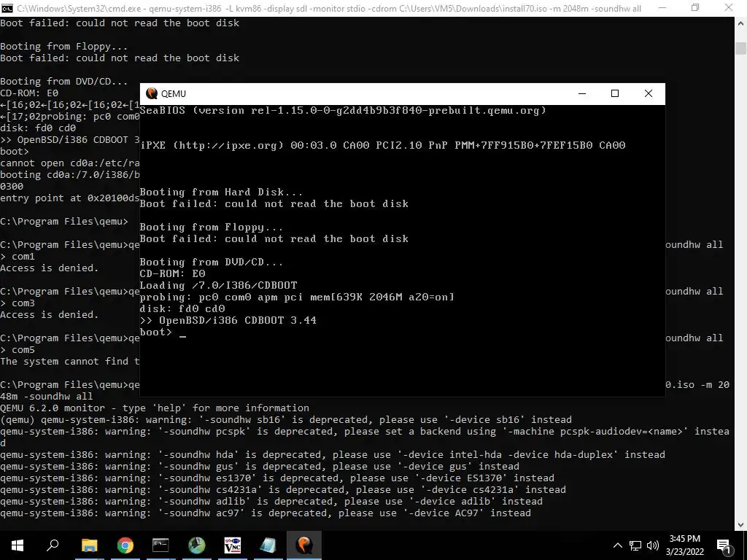
Task: Click 'QEMU 6.2.0 monitor' line in cmd
Action: [155, 408]
